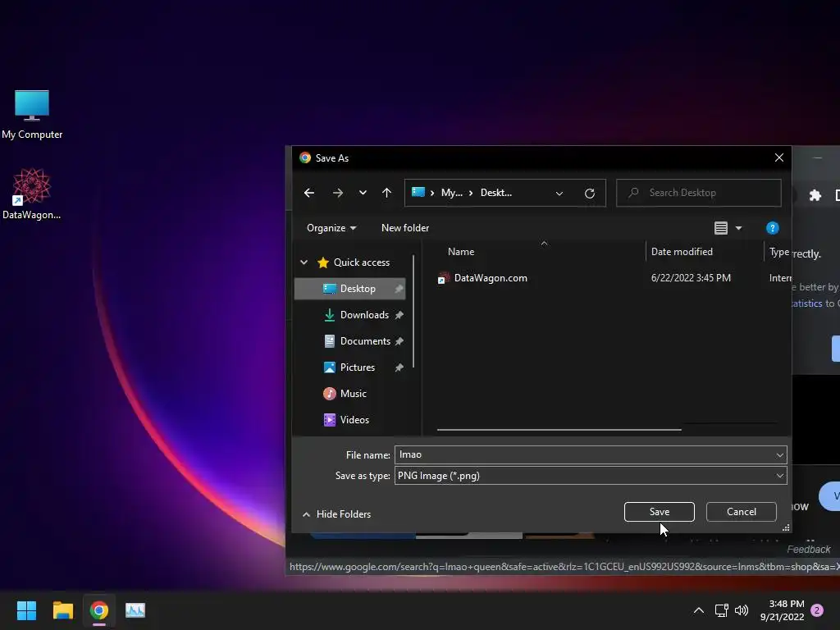Click the 6/22/2022 3:45 PM date cell

pyautogui.click(x=691, y=278)
